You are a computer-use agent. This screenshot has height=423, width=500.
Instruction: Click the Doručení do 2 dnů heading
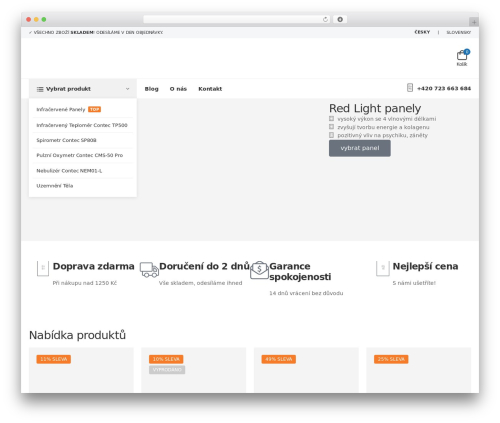[x=204, y=266]
